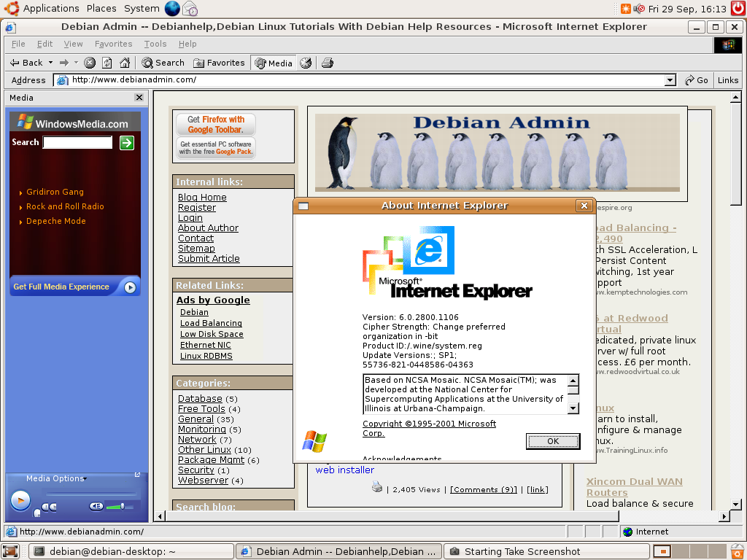Open the Database category link
The height and width of the screenshot is (560, 747).
200,399
